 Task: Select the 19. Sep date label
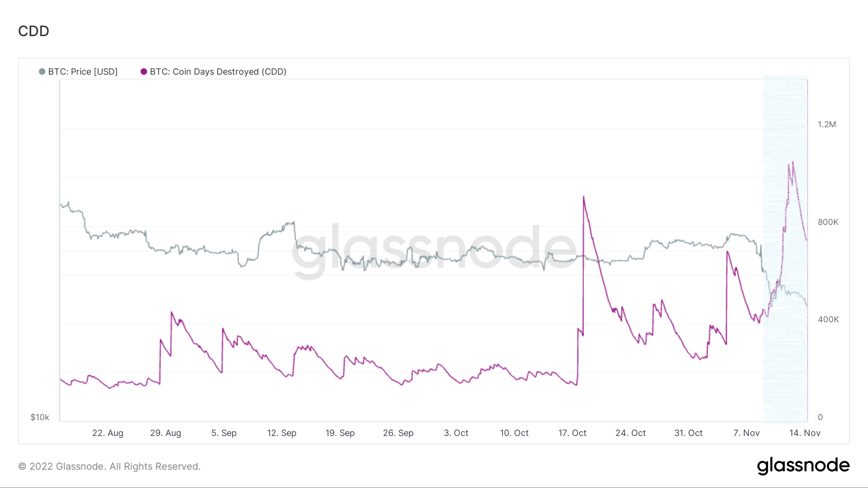340,433
